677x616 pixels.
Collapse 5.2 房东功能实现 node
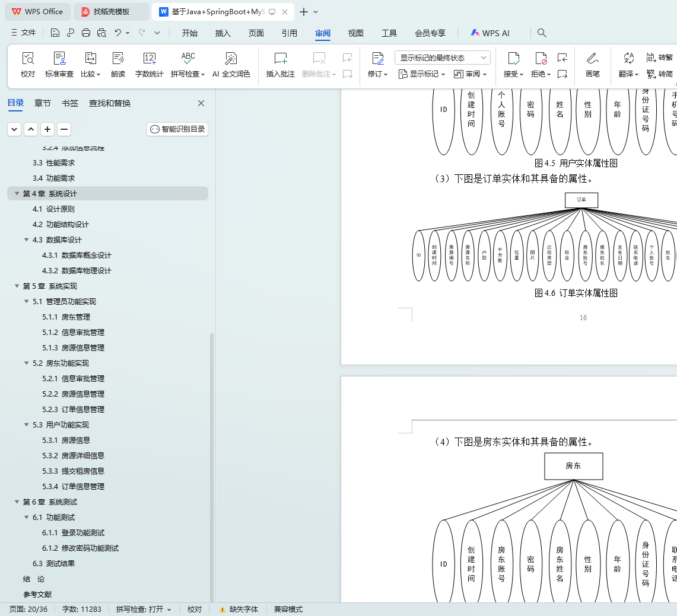point(26,363)
